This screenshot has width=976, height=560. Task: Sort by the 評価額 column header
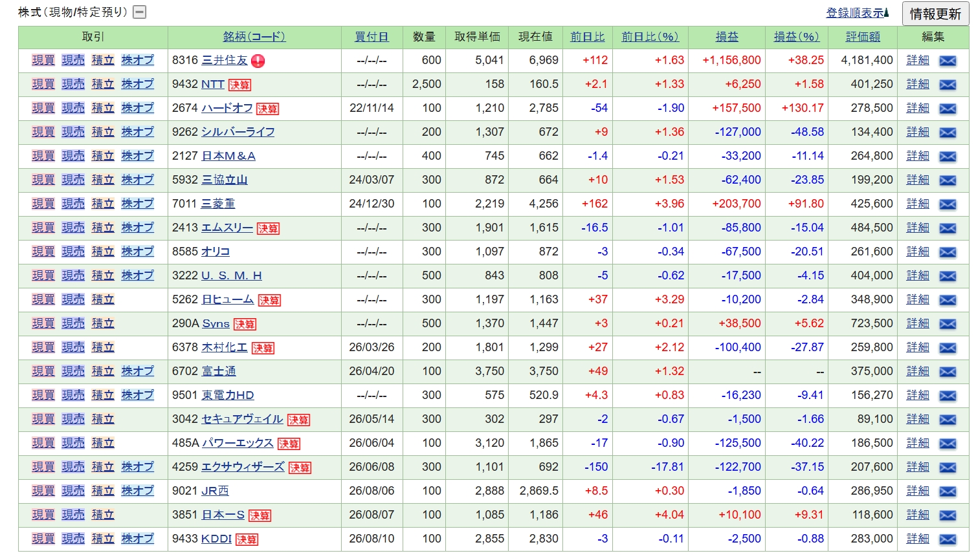[x=863, y=37]
